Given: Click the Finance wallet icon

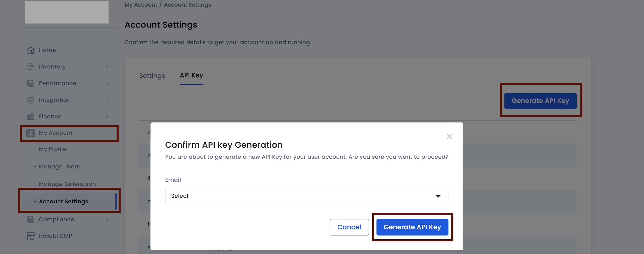Looking at the screenshot, I should coord(30,117).
